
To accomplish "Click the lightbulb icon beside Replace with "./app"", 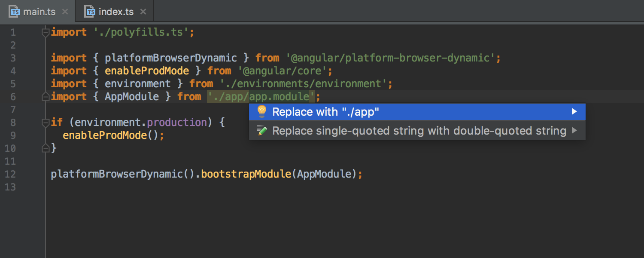I will click(x=261, y=112).
